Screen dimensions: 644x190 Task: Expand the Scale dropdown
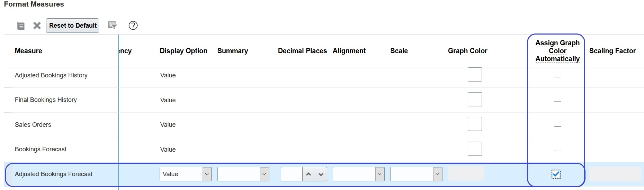pos(437,174)
